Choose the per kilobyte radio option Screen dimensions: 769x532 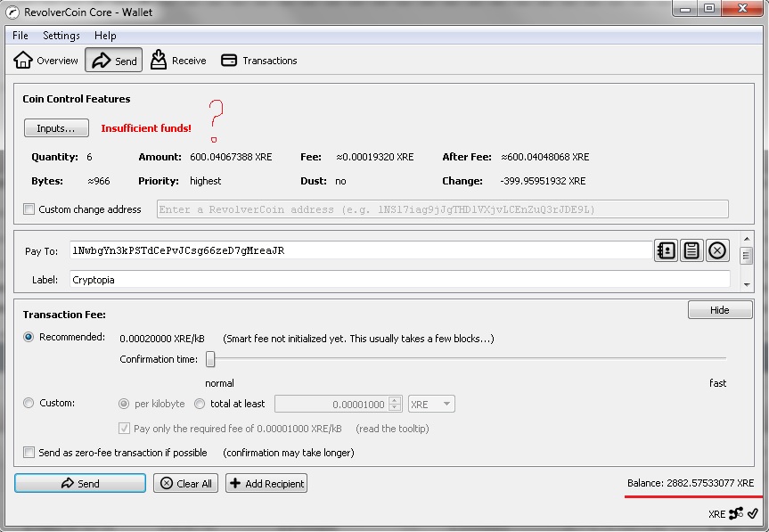[124, 404]
